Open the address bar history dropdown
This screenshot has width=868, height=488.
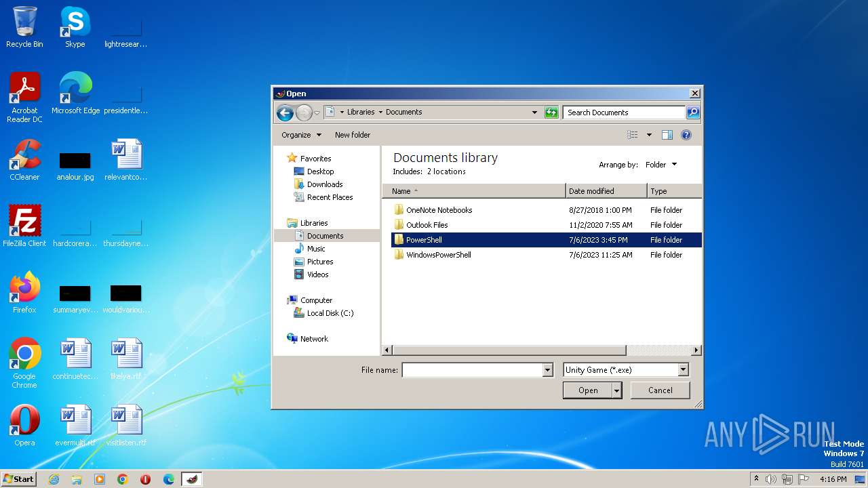tap(534, 113)
